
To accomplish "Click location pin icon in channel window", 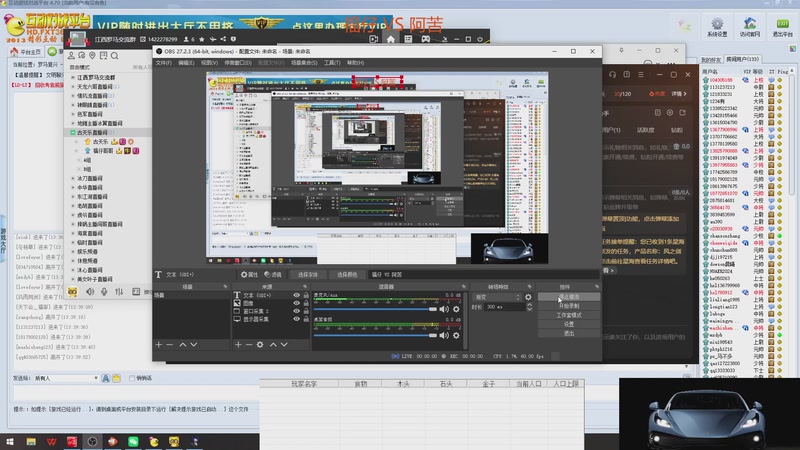I will pyautogui.click(x=92, y=56).
